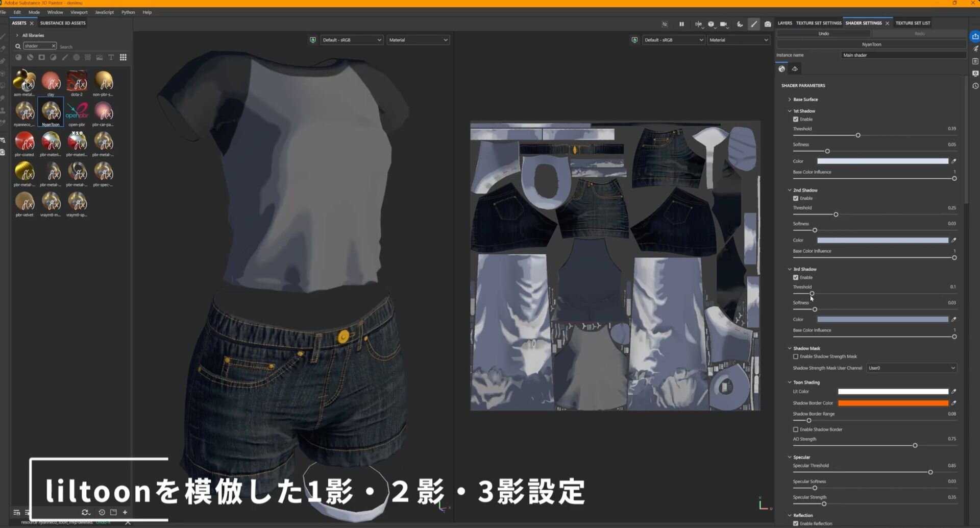Screen dimensions: 980x528
Task: Check Enable Shadow Strength Mask
Action: [795, 357]
